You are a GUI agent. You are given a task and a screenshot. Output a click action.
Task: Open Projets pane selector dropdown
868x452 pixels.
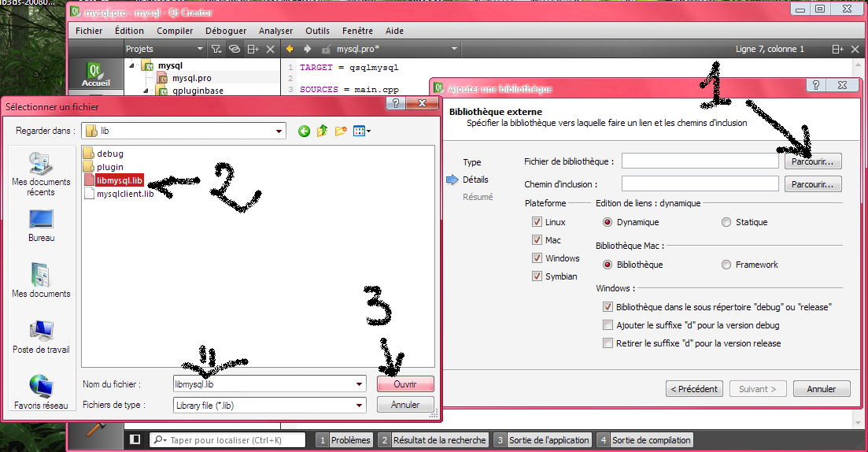click(200, 50)
